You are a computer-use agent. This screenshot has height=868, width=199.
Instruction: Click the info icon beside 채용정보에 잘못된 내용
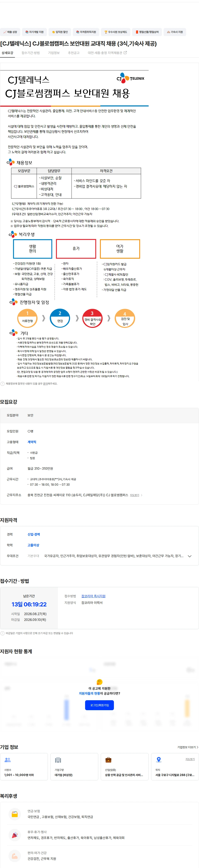point(3,383)
